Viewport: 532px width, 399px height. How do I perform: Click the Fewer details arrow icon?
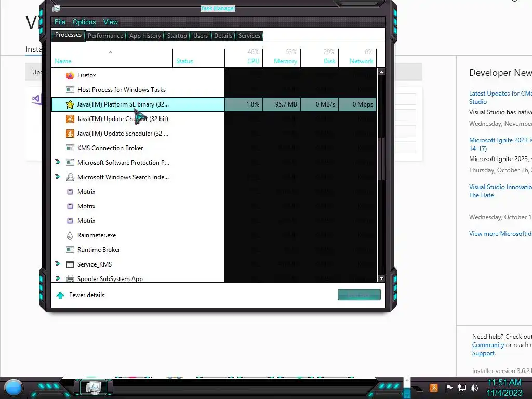click(60, 295)
